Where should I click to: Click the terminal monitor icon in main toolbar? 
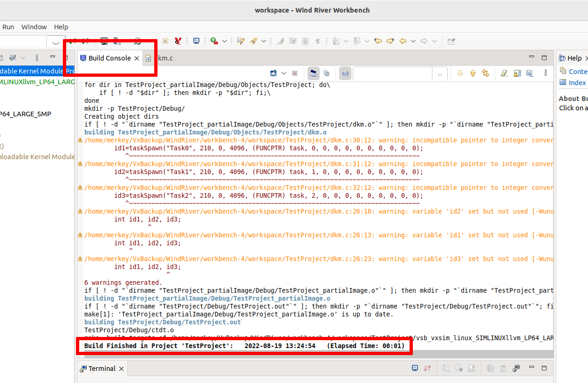197,41
